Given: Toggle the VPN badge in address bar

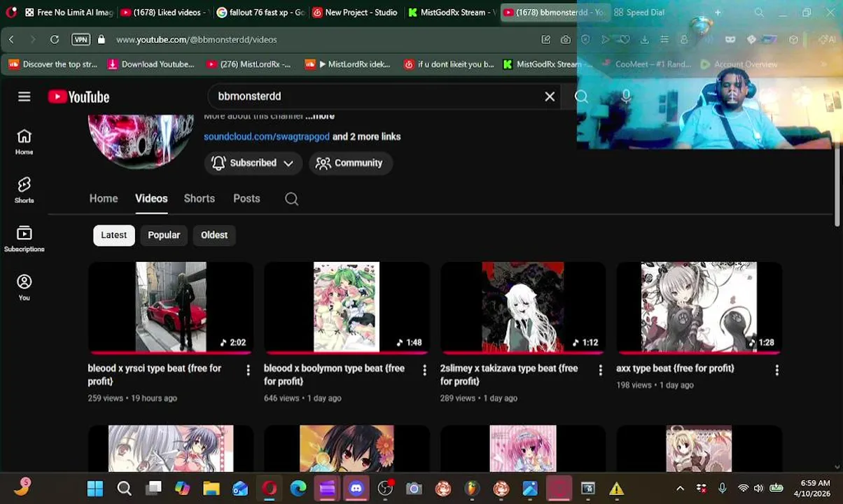Looking at the screenshot, I should [81, 40].
